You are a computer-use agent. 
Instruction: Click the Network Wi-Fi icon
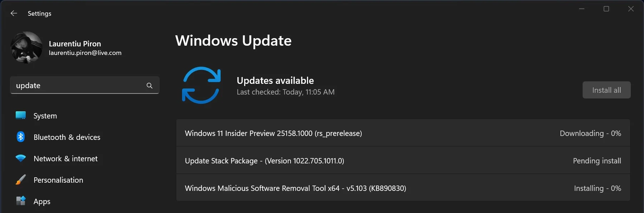click(x=21, y=158)
